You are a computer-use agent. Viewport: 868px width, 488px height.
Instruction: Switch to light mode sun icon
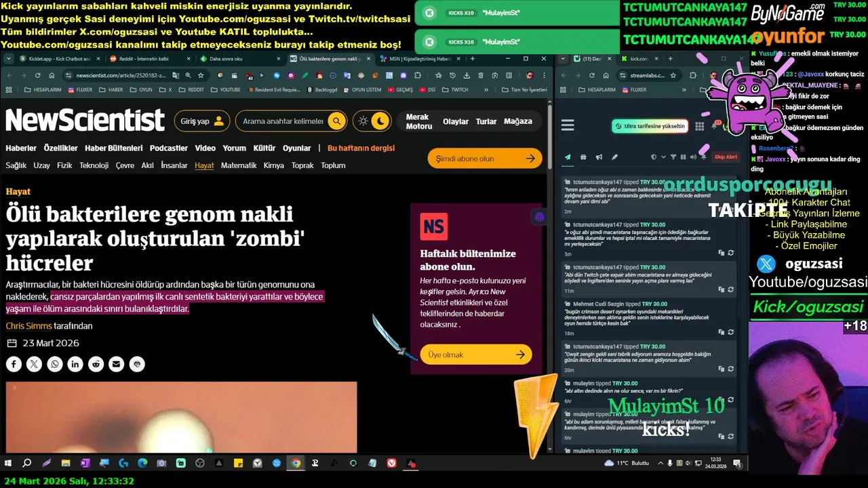[363, 121]
